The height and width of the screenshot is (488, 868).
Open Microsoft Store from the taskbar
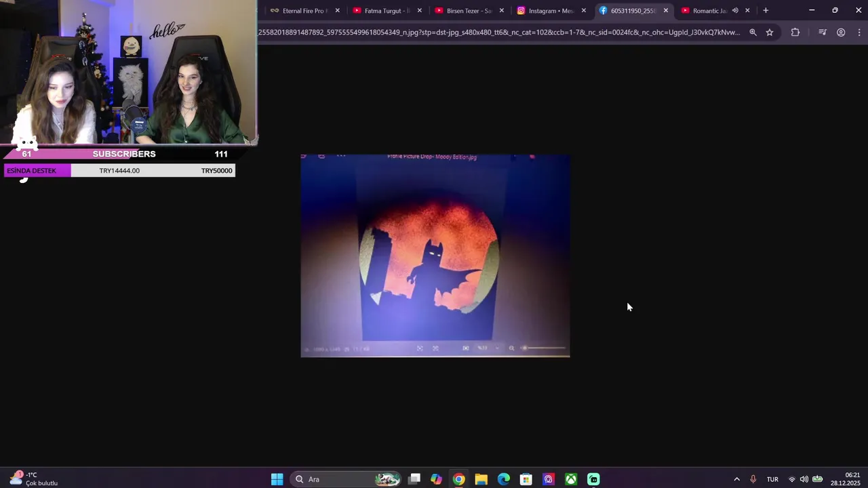click(526, 479)
